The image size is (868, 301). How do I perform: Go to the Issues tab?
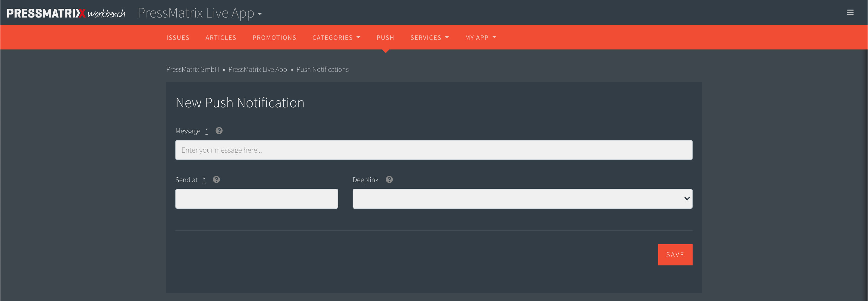(178, 37)
